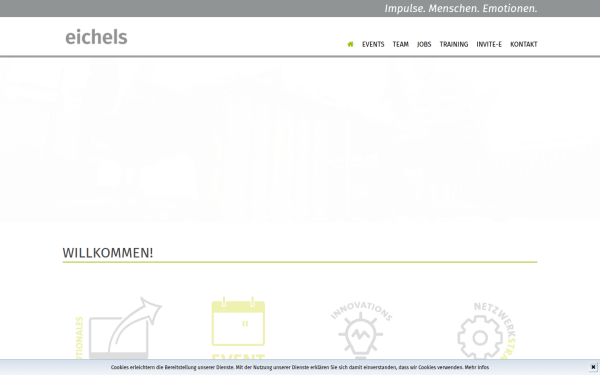Click the eichels logo
The image size is (600, 375).
point(96,37)
